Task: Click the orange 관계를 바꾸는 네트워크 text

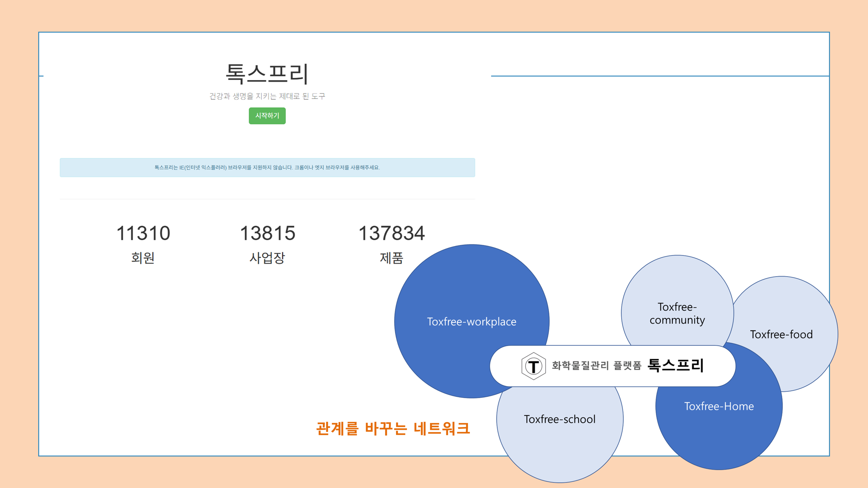Action: [x=393, y=429]
